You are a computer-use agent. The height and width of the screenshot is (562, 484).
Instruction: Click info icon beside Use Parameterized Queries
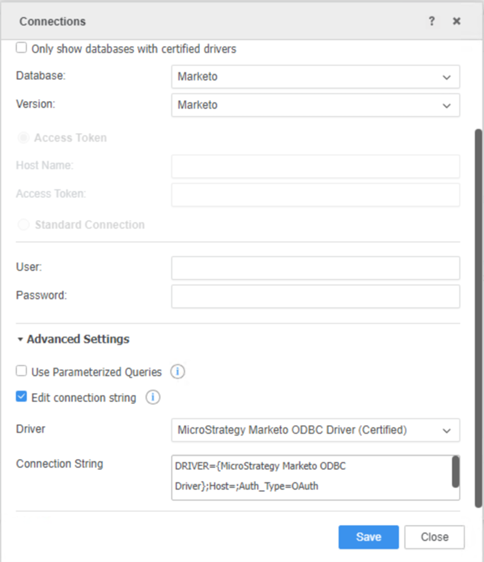pyautogui.click(x=177, y=372)
